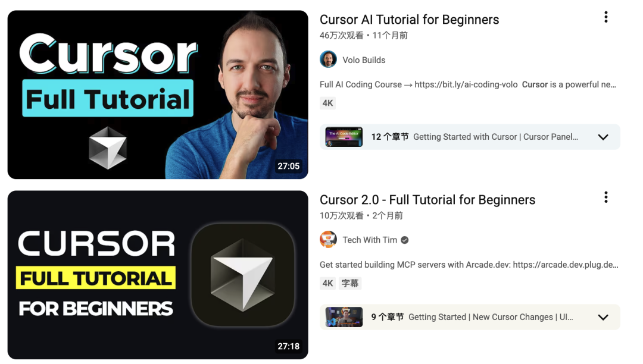Click the 4K badge on Cursor 2.0 video
643x364 pixels.
327,283
